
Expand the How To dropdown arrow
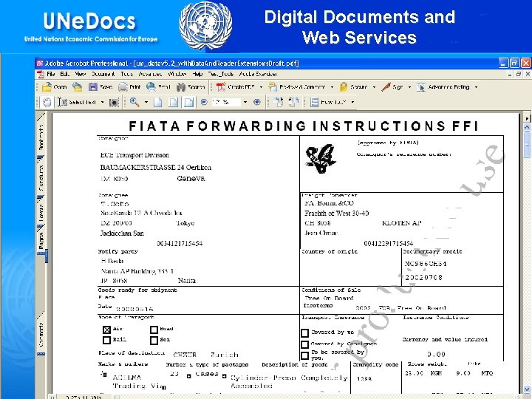tap(352, 102)
